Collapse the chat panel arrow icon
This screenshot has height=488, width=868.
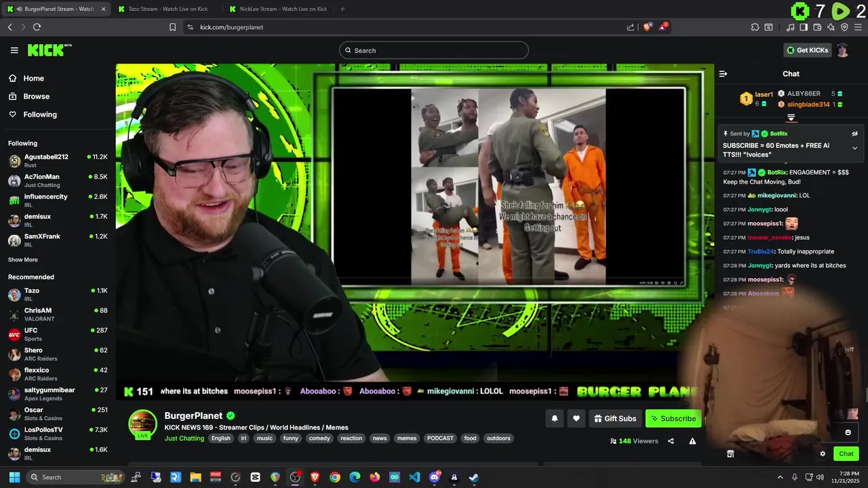[723, 74]
